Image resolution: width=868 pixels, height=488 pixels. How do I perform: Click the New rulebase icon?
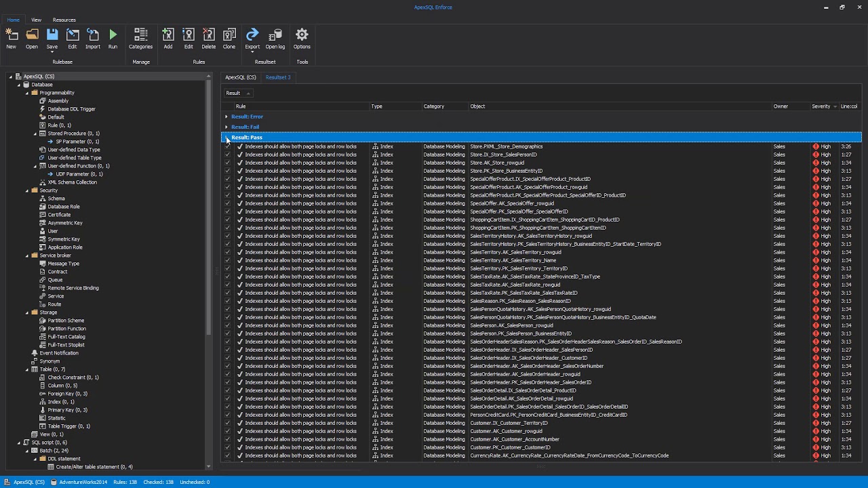(12, 35)
